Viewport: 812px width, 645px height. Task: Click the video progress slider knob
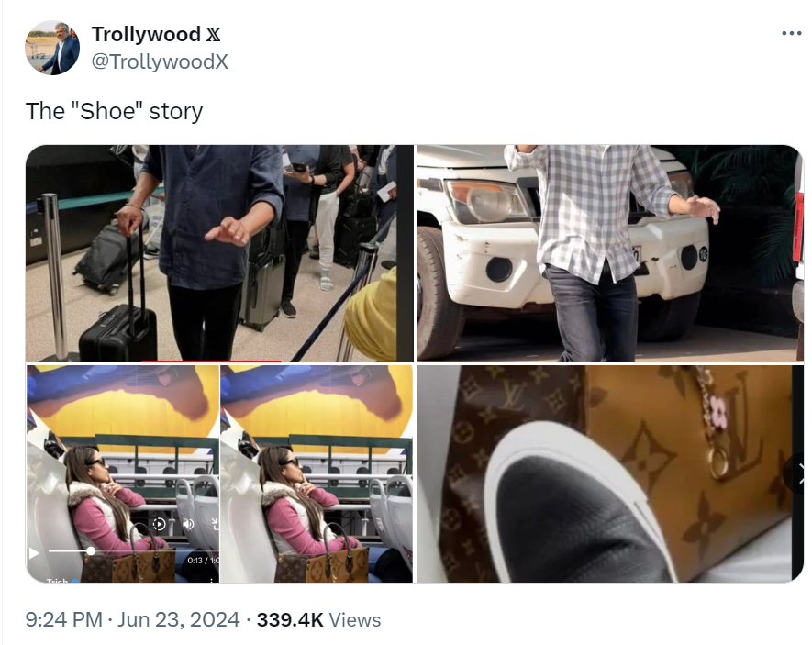pyautogui.click(x=91, y=551)
